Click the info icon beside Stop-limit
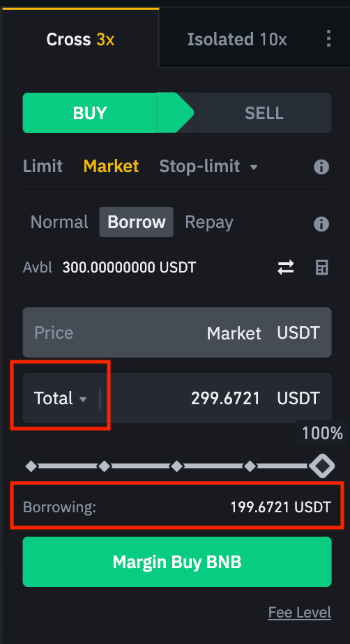350x644 pixels. click(x=321, y=167)
